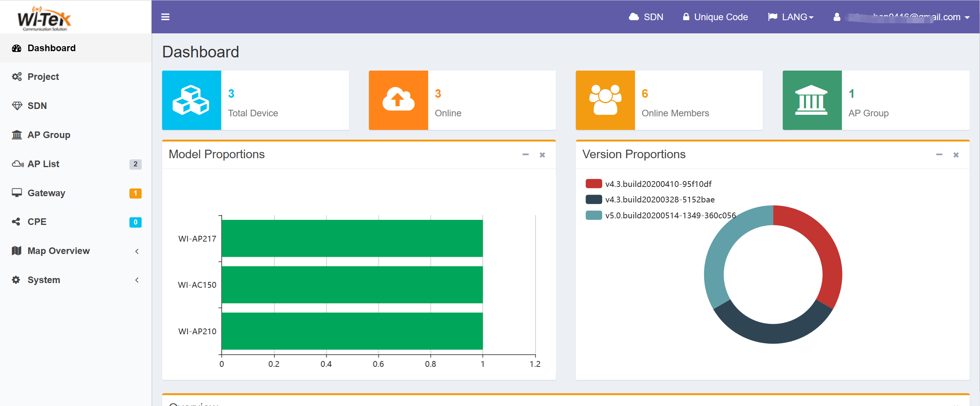
Task: Click the WI-AP210 green bar
Action: 352,331
